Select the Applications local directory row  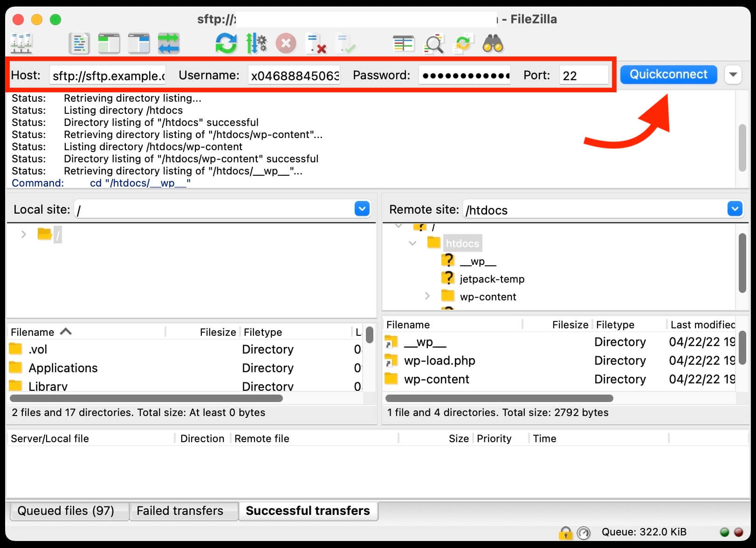click(x=185, y=368)
